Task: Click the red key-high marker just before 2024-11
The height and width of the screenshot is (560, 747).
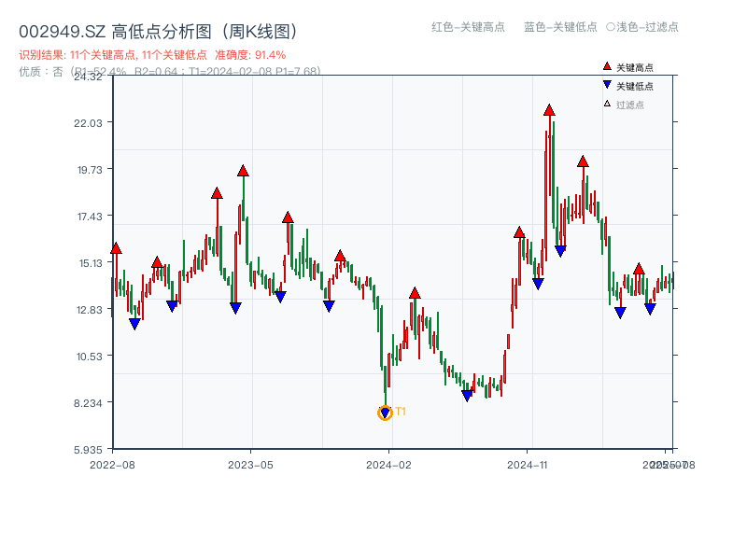Action: pyautogui.click(x=519, y=232)
